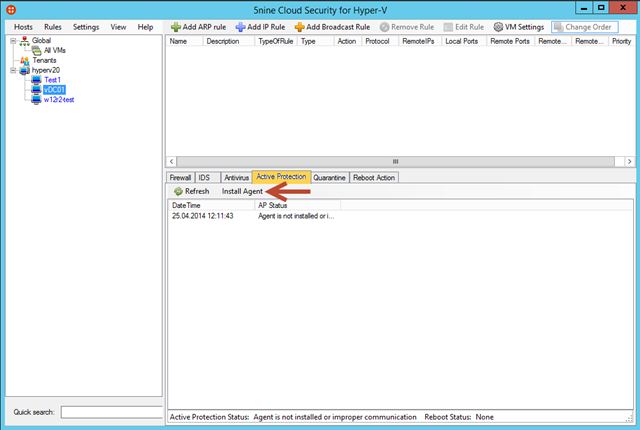The image size is (640, 430).
Task: Select the Test1 virtual machine
Action: [x=53, y=80]
